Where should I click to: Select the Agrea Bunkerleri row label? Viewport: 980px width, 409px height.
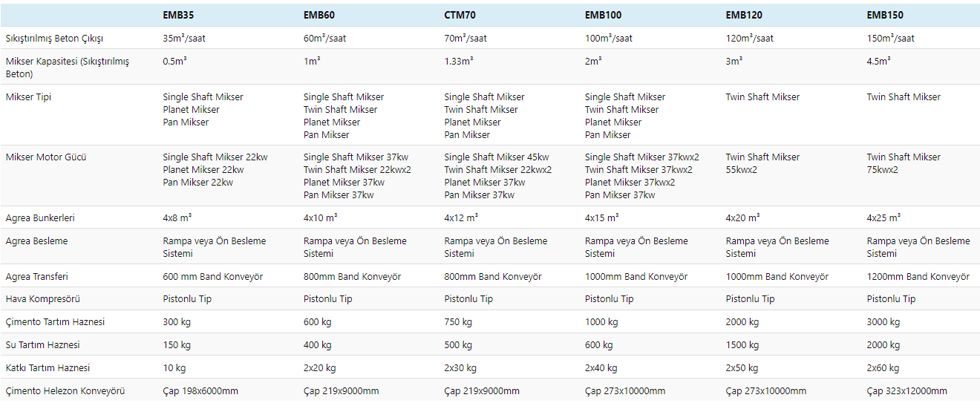point(40,218)
